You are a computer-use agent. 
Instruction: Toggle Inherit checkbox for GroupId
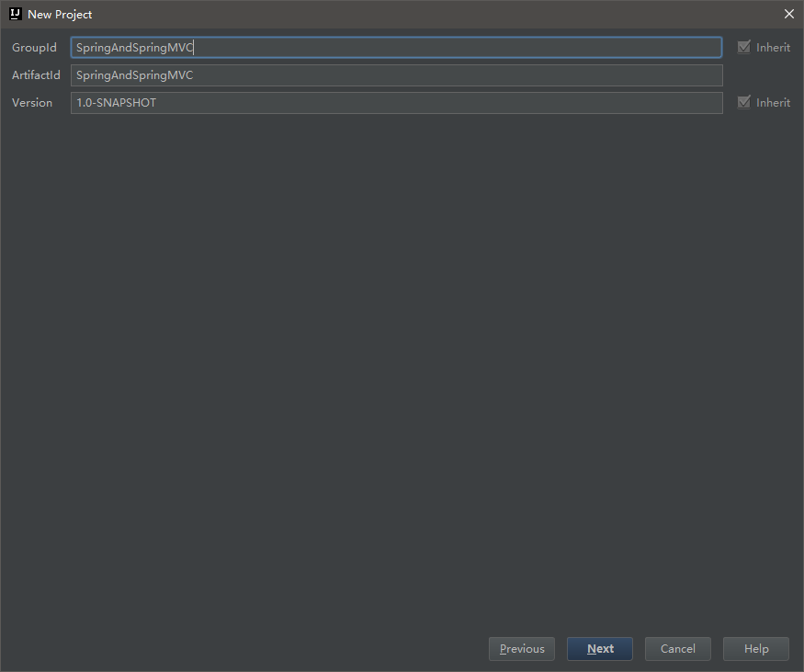coord(744,47)
